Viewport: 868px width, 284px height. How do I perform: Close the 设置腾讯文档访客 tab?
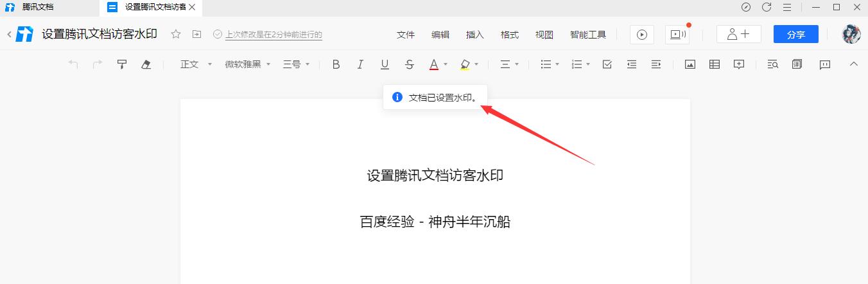[191, 7]
